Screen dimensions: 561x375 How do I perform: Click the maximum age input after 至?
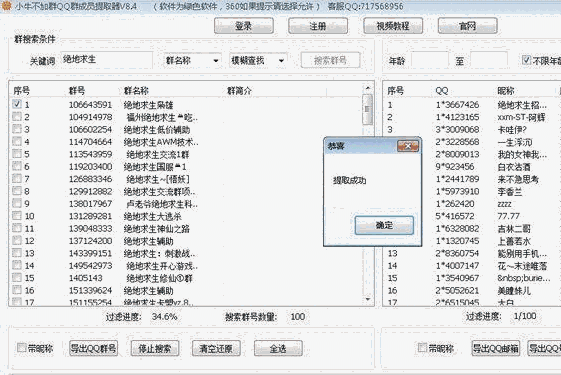coord(489,60)
